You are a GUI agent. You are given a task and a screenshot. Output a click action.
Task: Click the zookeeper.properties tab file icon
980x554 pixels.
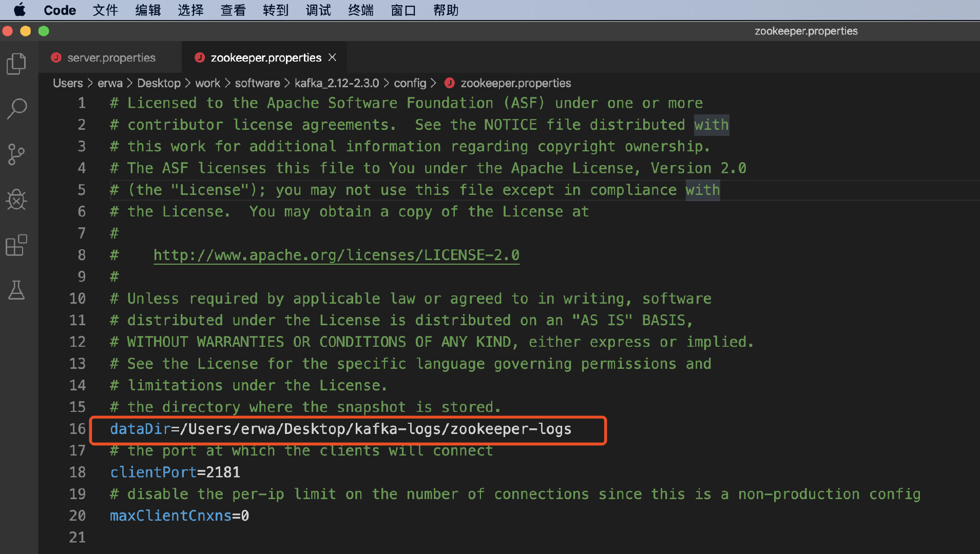pos(200,57)
